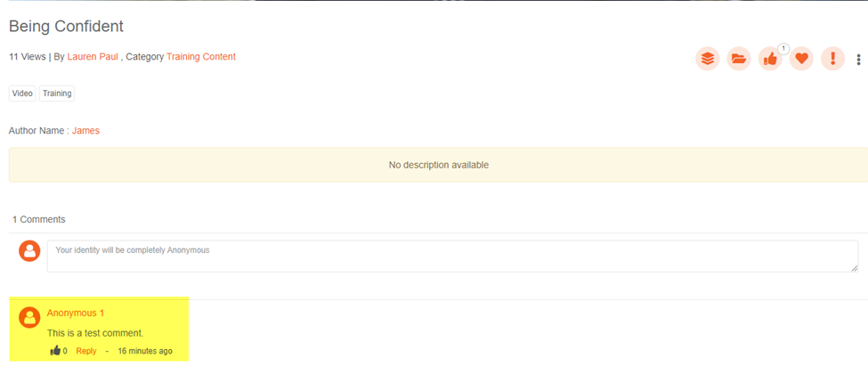Like the video with the thumbs-up icon

pyautogui.click(x=770, y=59)
